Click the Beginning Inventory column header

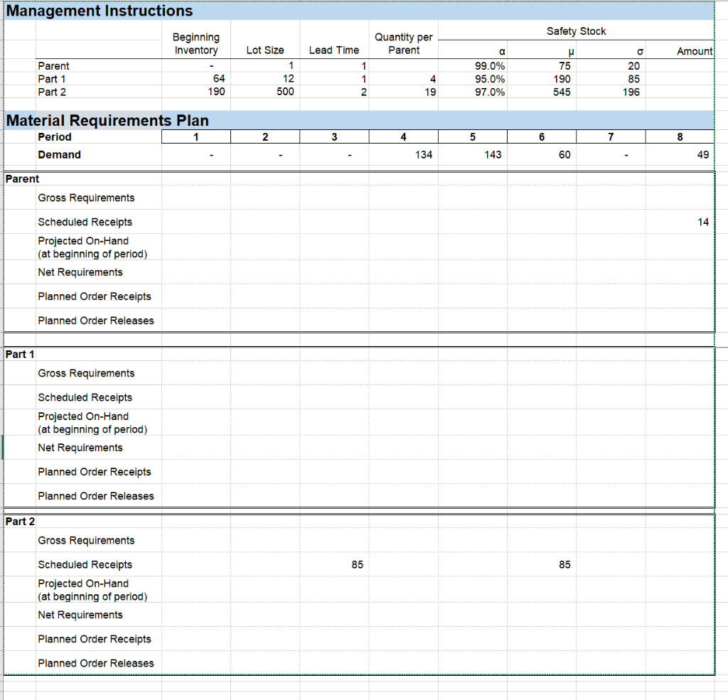(196, 43)
